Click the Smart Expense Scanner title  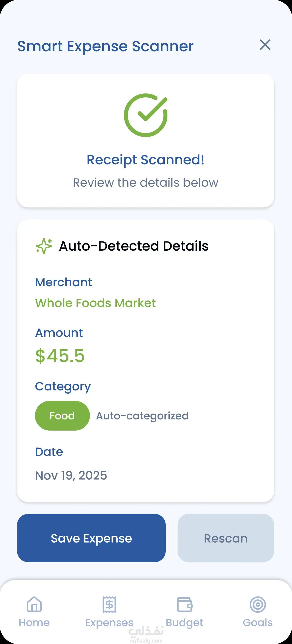pyautogui.click(x=106, y=46)
